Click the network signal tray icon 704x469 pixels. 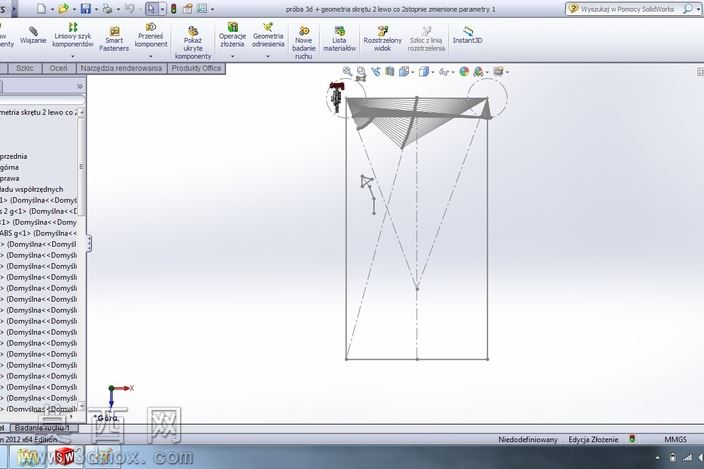click(687, 458)
